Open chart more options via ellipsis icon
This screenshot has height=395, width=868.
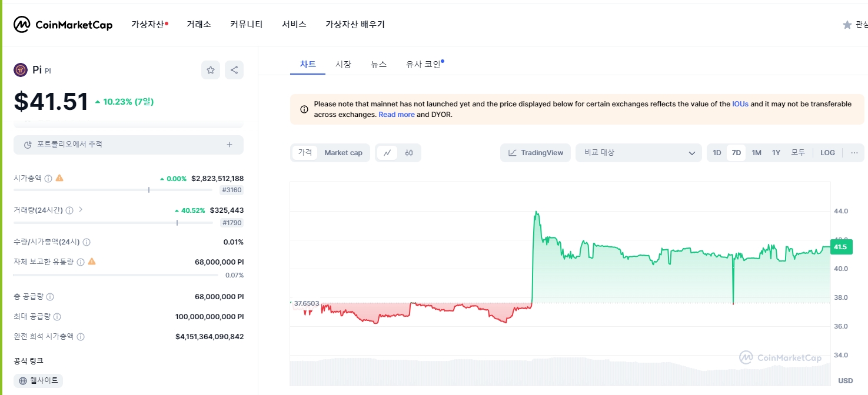[x=854, y=152]
